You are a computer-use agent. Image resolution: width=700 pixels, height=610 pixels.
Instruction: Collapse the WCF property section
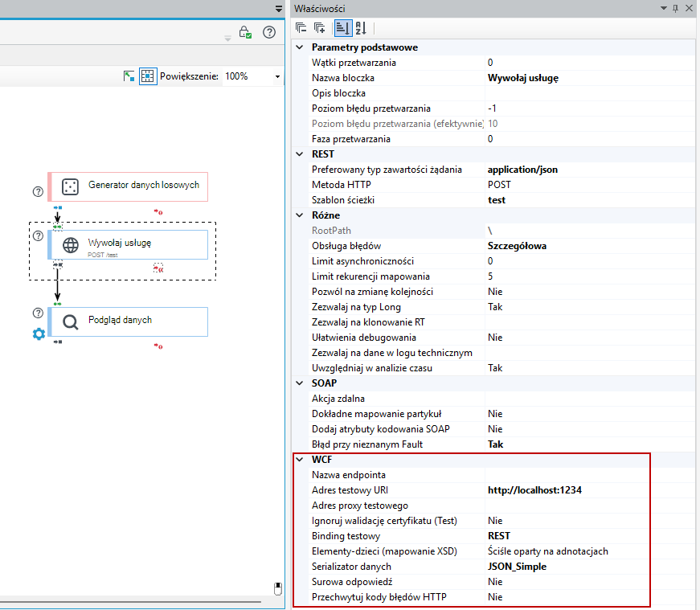[x=300, y=460]
